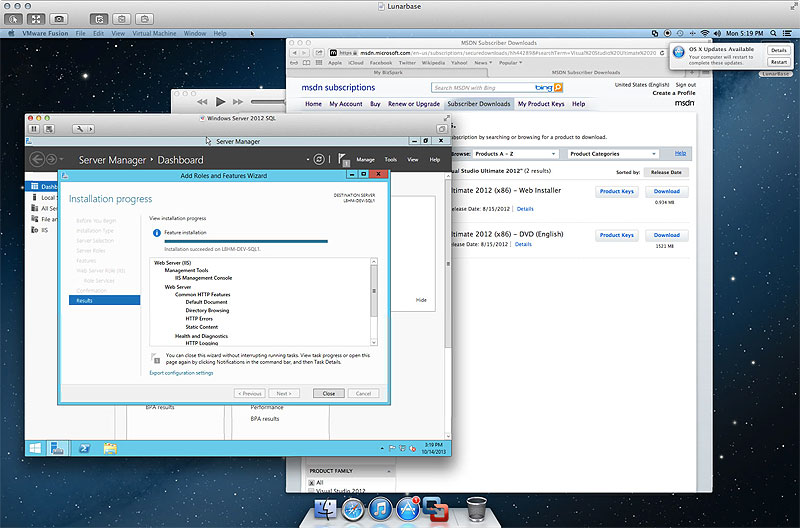Launch PowerShell from the Windows taskbar

click(x=84, y=448)
